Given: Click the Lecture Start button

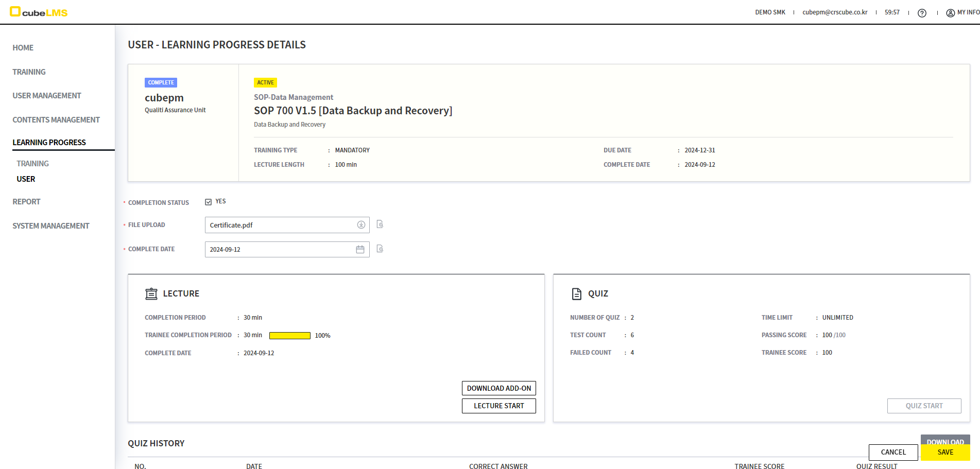Looking at the screenshot, I should pos(498,406).
